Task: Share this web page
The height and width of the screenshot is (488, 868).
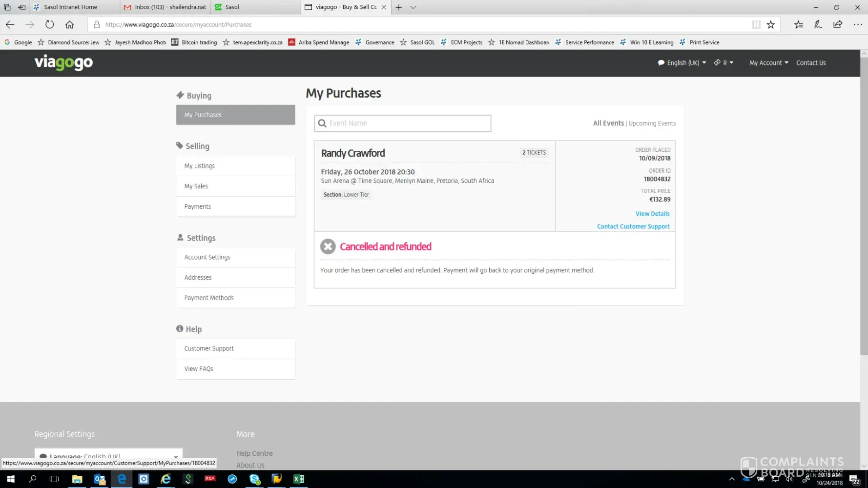Action: (x=838, y=24)
